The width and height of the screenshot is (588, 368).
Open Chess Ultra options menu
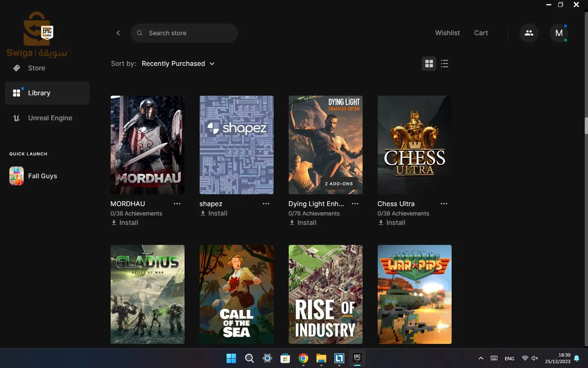point(444,204)
